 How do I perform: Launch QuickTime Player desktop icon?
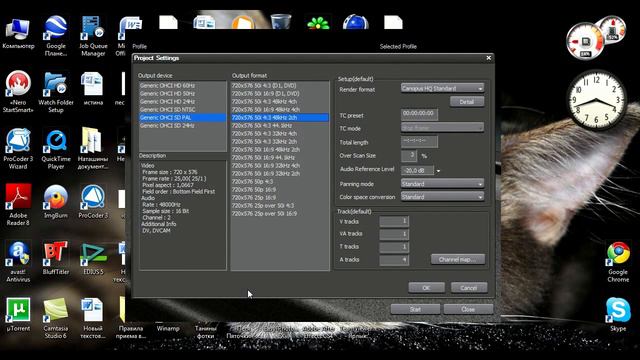click(x=56, y=149)
